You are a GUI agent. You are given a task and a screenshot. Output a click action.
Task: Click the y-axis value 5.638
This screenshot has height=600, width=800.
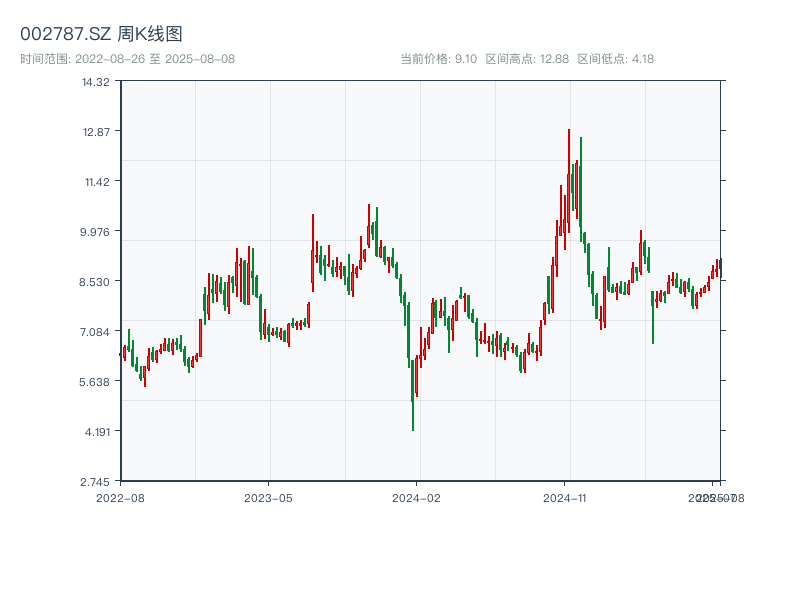(94, 382)
